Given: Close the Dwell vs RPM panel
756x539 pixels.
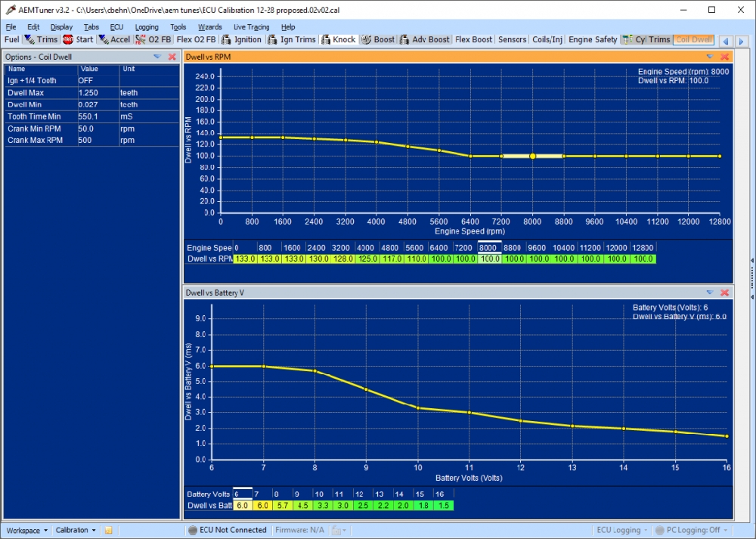Looking at the screenshot, I should pos(724,57).
